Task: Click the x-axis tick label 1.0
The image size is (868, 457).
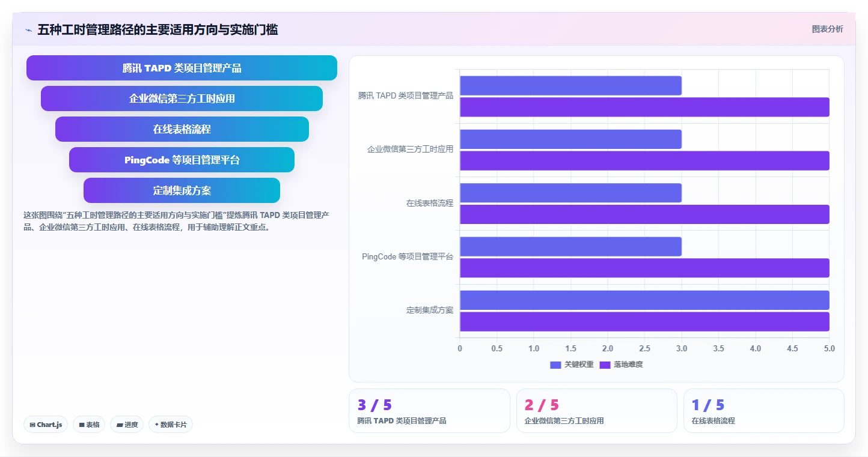Action: coord(534,348)
